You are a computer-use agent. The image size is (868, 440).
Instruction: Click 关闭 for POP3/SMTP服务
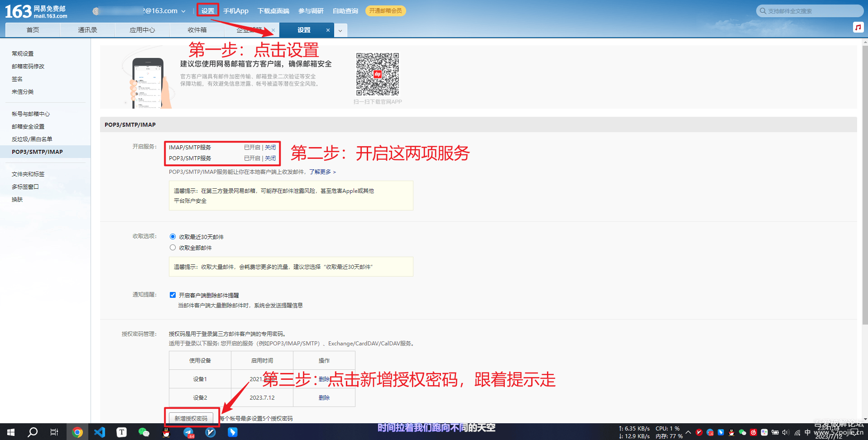[270, 158]
